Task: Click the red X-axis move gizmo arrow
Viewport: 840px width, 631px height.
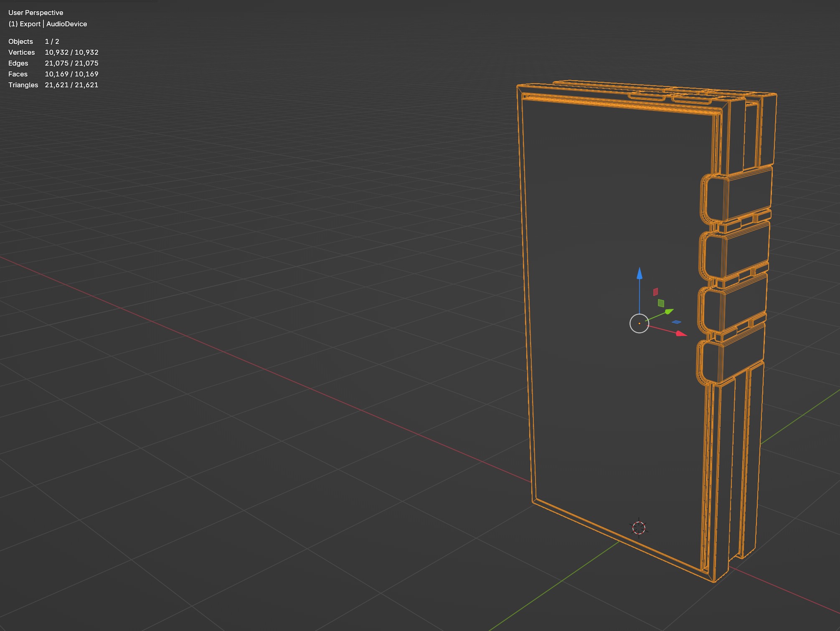Action: (681, 333)
